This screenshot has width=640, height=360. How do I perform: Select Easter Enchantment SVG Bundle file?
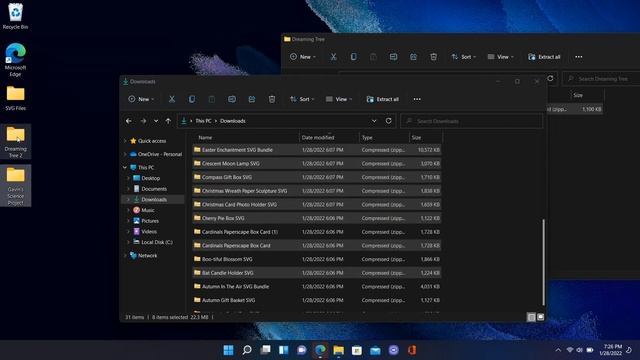tap(317, 150)
